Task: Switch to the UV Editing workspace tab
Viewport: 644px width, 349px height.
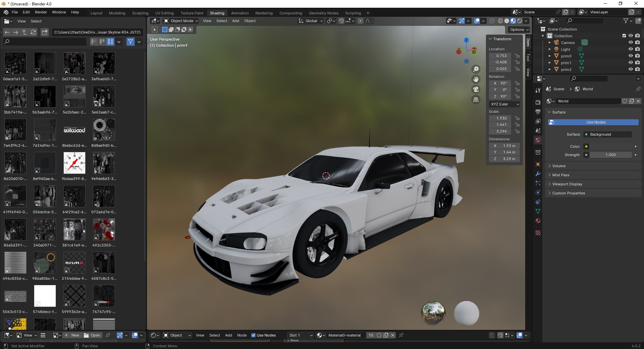Action: click(164, 13)
